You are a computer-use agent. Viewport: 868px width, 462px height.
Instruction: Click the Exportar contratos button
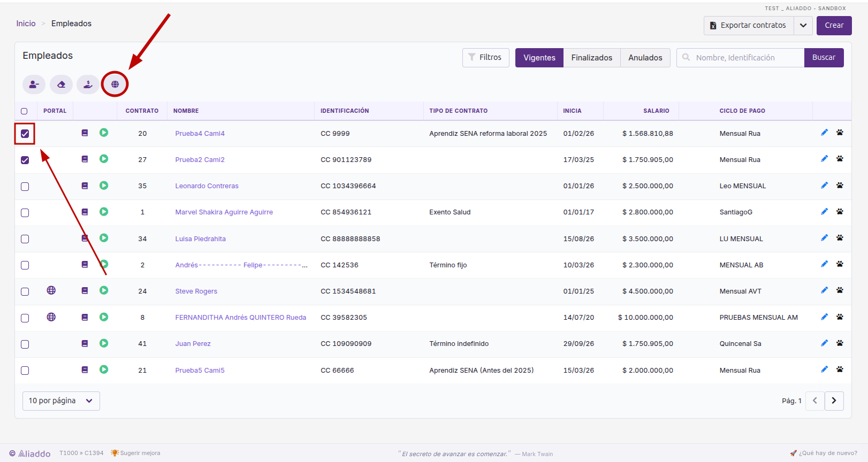pos(749,26)
